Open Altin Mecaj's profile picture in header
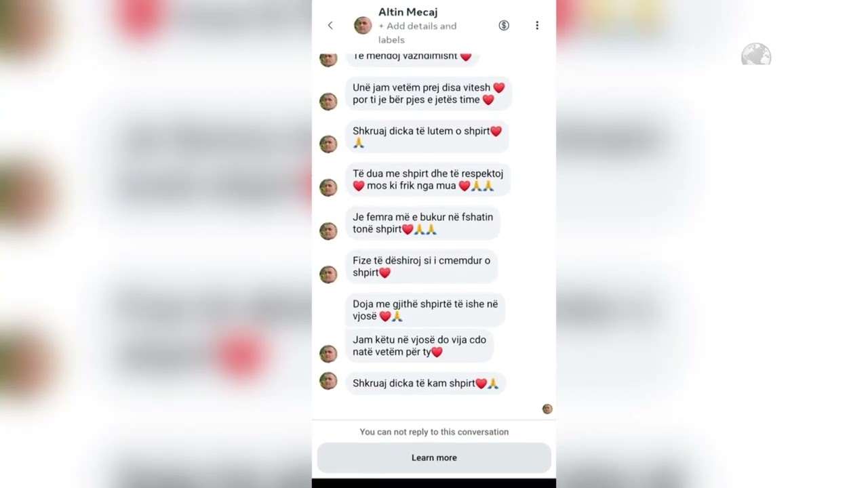The height and width of the screenshot is (488, 868). point(363,26)
